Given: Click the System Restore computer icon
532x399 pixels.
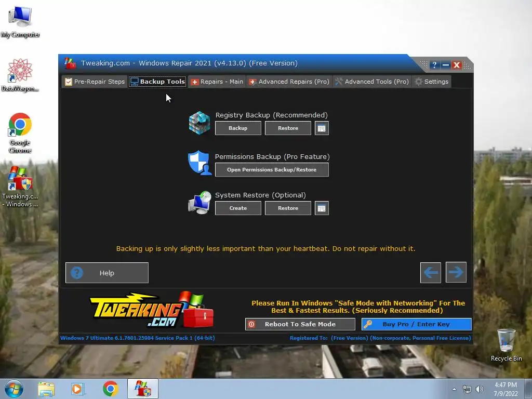Looking at the screenshot, I should (200, 203).
